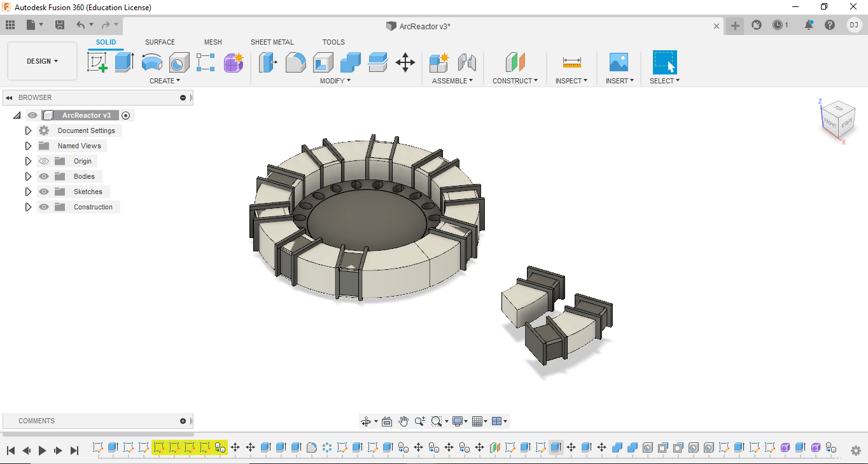The width and height of the screenshot is (868, 464).
Task: Open timeline settings gear
Action: [x=856, y=450]
